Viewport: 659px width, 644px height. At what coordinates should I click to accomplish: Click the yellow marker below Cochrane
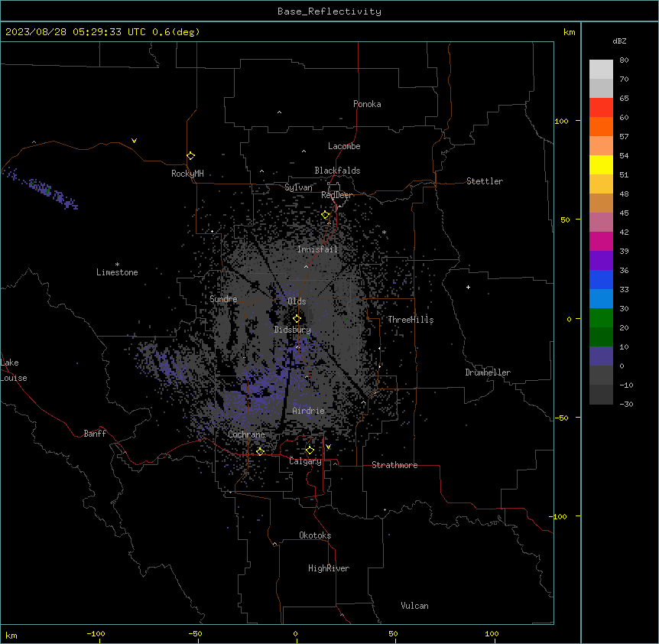coord(260,451)
